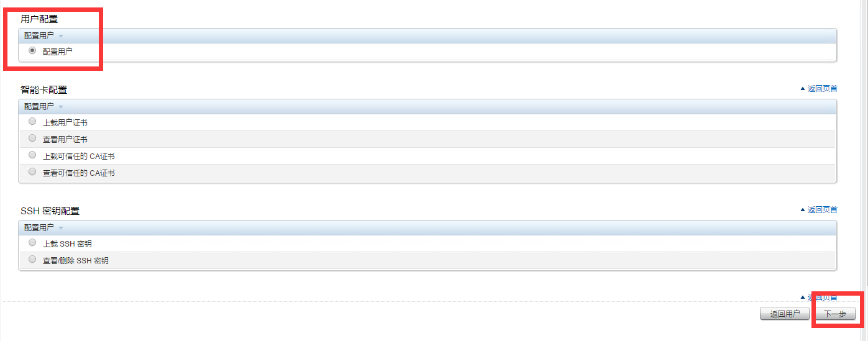
Task: Click 返回页首 link beside SSH 密钥配置
Action: (x=822, y=210)
